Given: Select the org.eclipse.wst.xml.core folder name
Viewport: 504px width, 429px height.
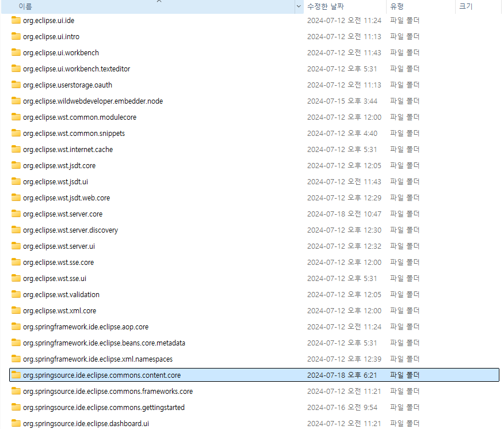Looking at the screenshot, I should (59, 311).
